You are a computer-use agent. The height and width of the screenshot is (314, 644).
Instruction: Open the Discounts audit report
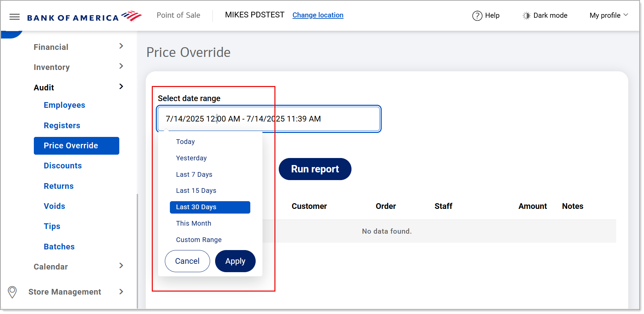63,166
